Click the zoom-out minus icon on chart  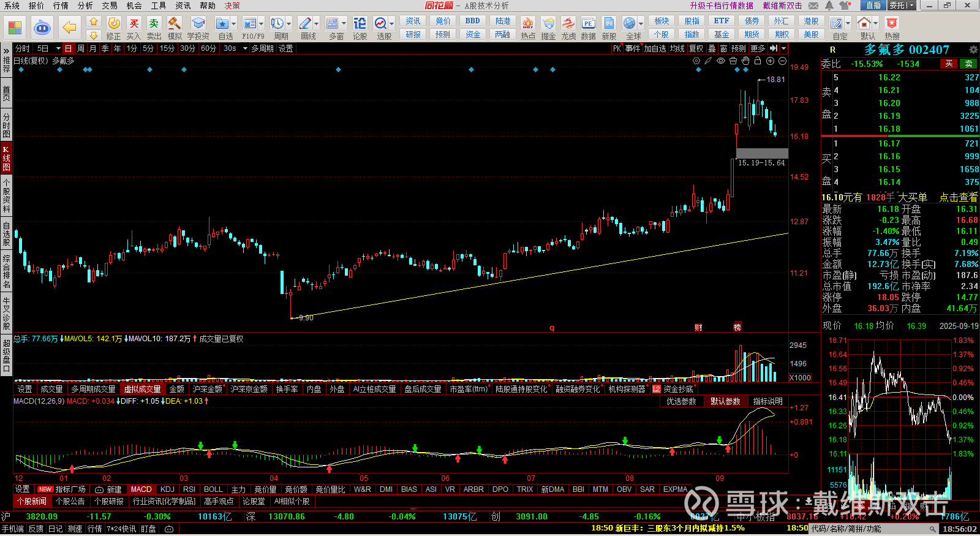click(782, 61)
